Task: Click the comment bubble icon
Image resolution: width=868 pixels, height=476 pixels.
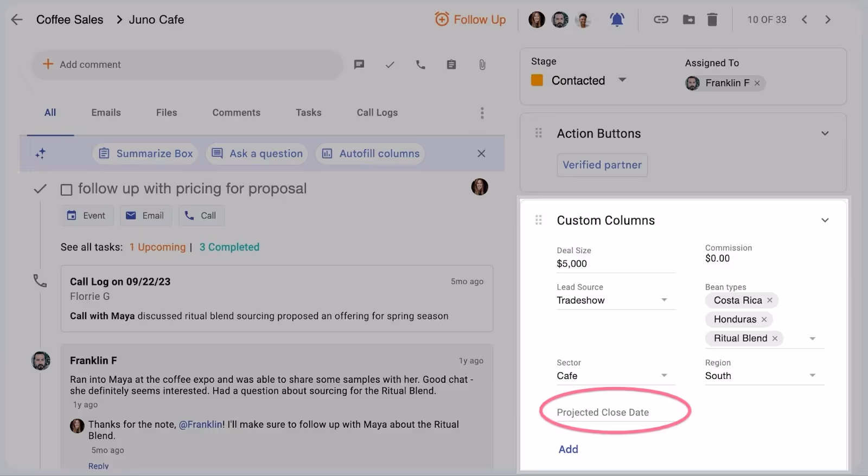Action: 359,65
